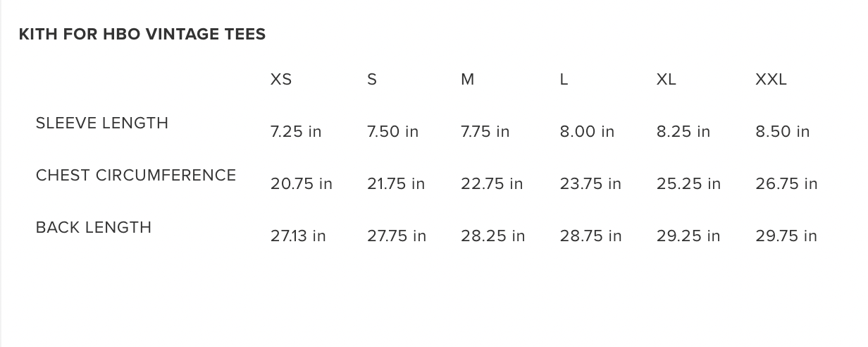The image size is (868, 347).
Task: Select the S size column header
Action: 372,80
